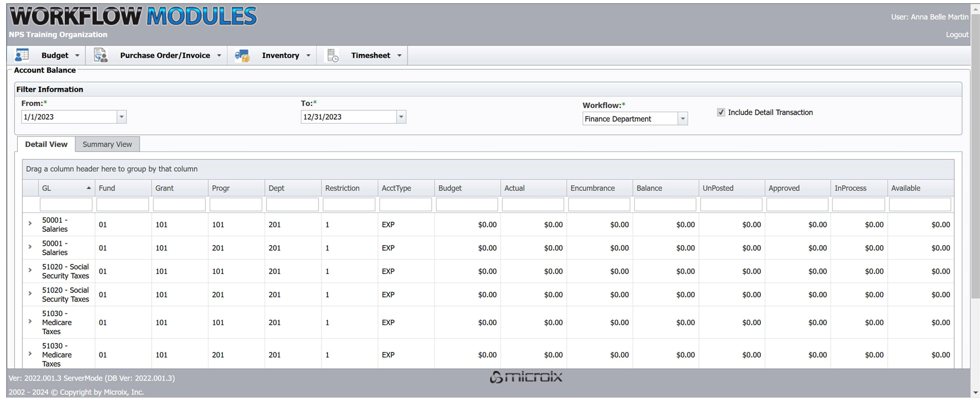Click the Inventory truck icon
The image size is (980, 400).
tap(242, 55)
